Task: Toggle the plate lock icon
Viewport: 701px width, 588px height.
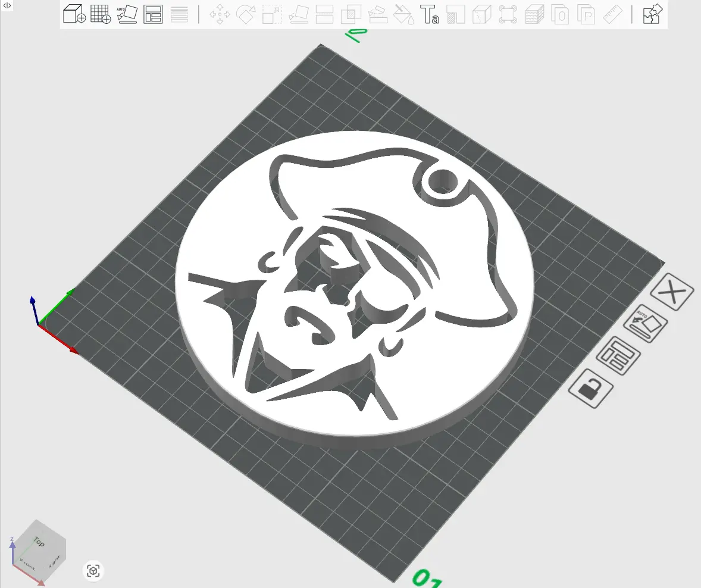Action: 591,389
